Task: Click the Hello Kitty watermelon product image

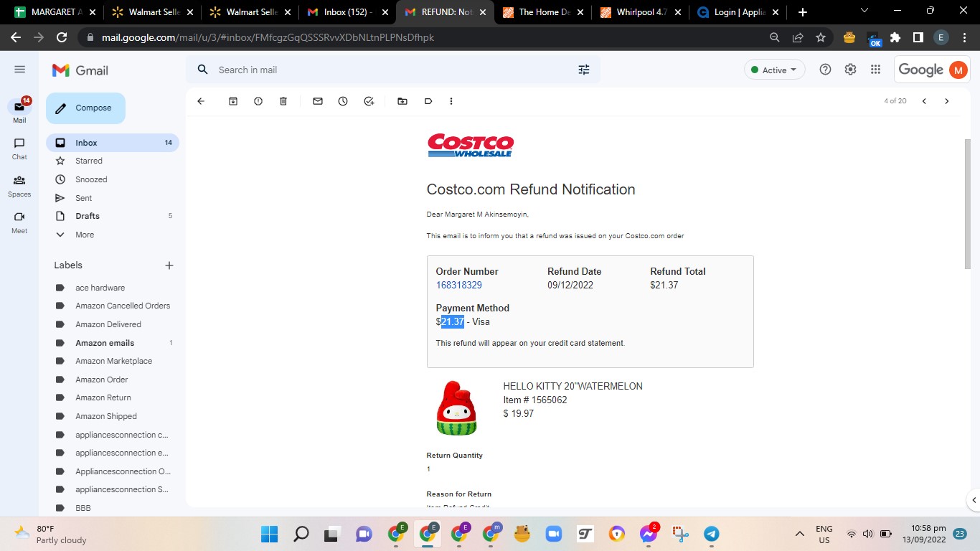Action: tap(456, 408)
